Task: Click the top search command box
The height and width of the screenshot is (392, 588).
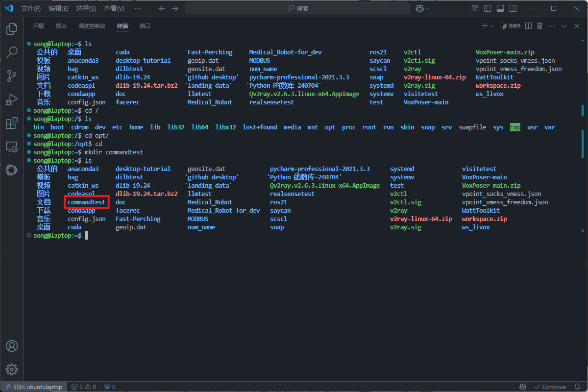Action: pos(297,8)
